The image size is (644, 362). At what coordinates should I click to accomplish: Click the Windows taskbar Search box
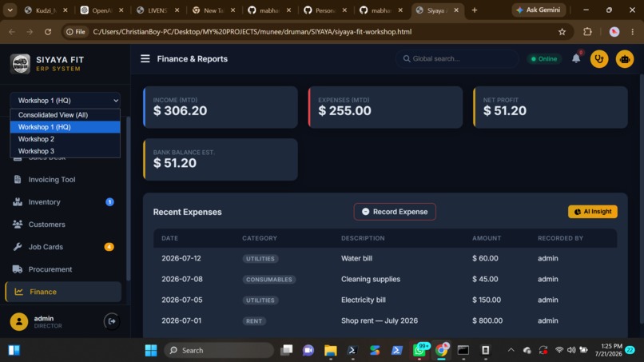pyautogui.click(x=219, y=350)
